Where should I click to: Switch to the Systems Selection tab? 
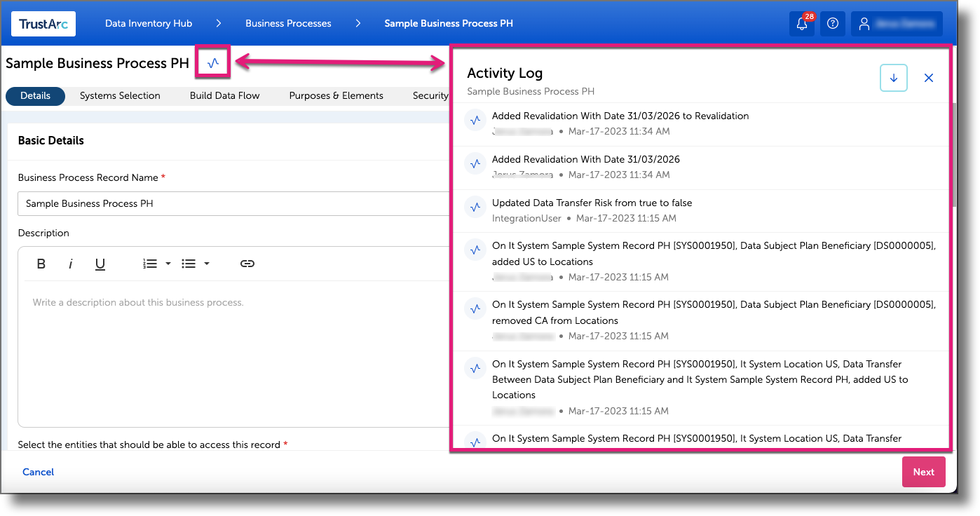click(x=120, y=95)
